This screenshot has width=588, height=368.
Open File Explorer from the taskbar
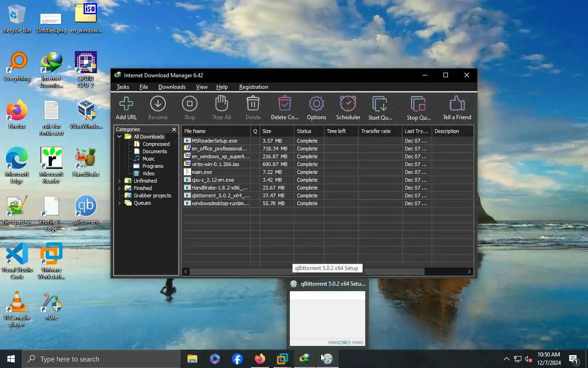192,359
